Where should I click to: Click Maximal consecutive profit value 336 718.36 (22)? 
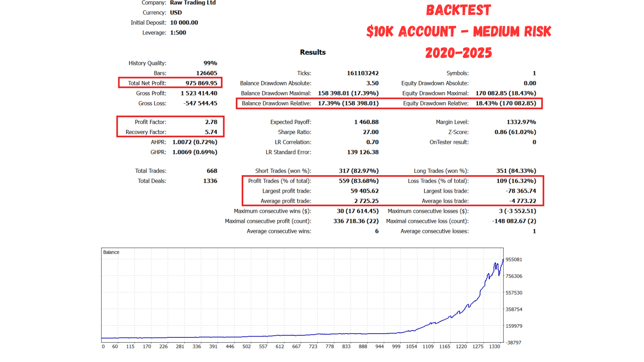[x=356, y=221]
